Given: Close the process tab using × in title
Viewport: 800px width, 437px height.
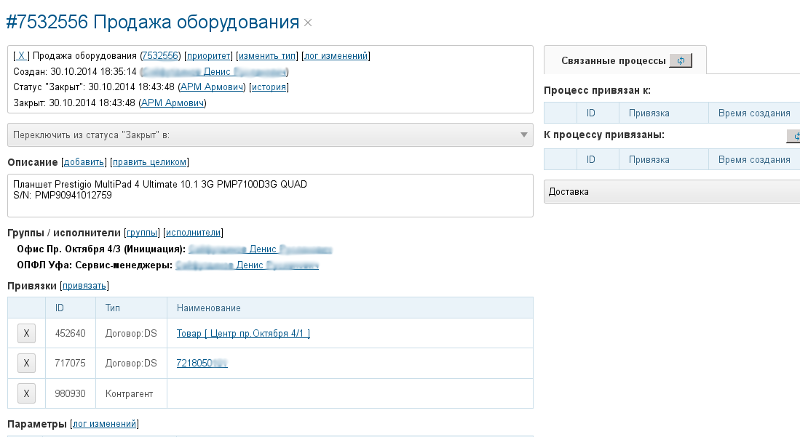Looking at the screenshot, I should tap(308, 23).
